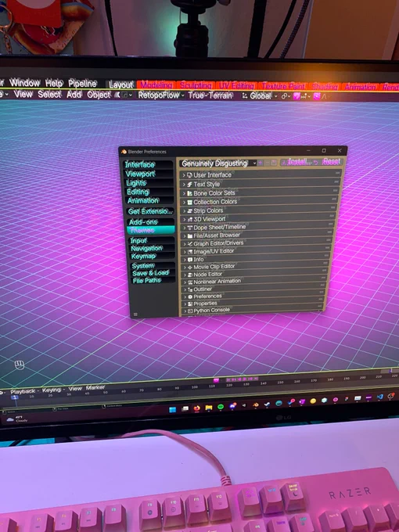Open the Window menu in top bar

24,83
